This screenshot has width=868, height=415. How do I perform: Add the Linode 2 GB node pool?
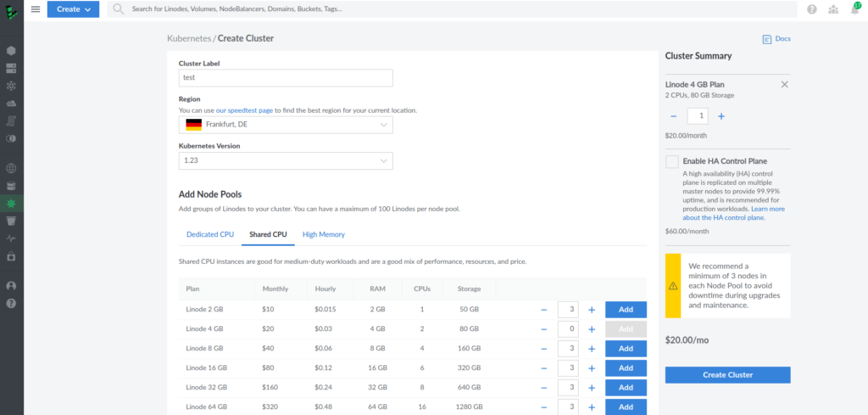click(x=626, y=310)
